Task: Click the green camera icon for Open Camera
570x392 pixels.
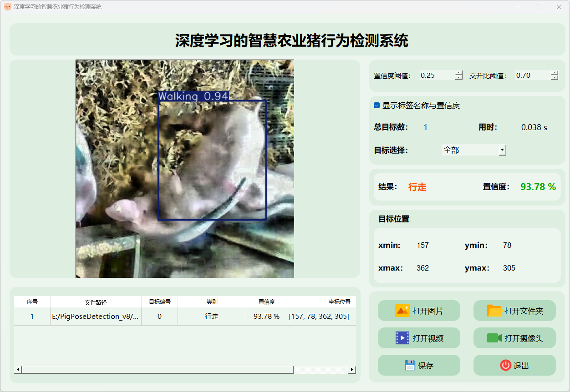Action: tap(494, 338)
